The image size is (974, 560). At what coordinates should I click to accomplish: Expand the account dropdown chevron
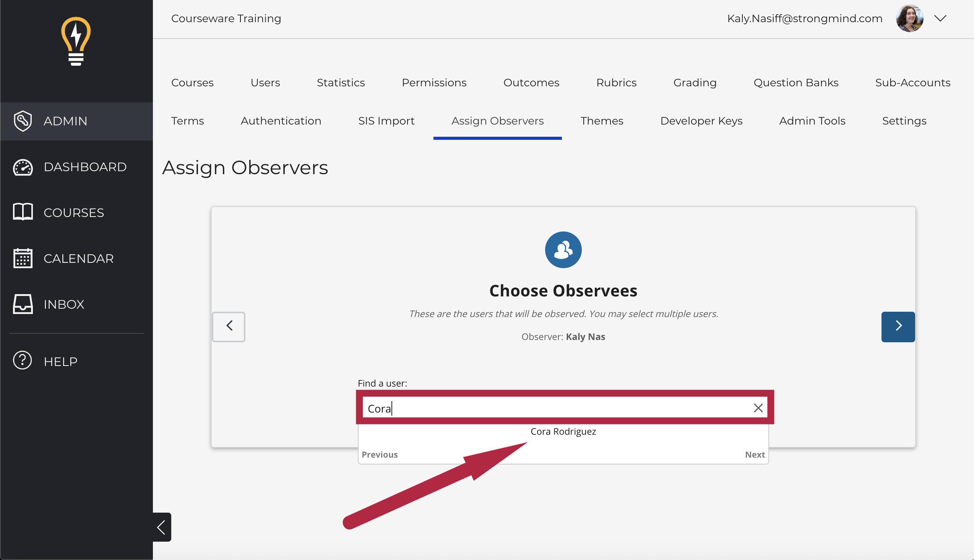tap(940, 18)
